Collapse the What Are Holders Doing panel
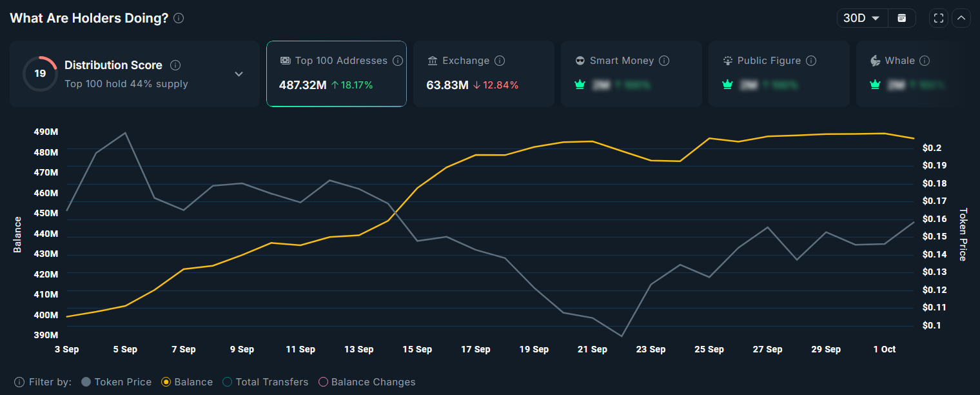 (x=961, y=17)
